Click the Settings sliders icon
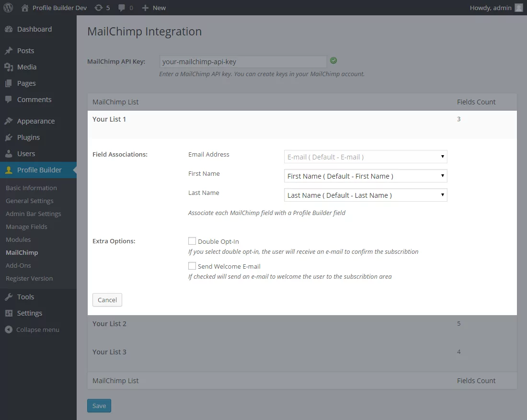Screen dimensions: 527x420 (9, 313)
